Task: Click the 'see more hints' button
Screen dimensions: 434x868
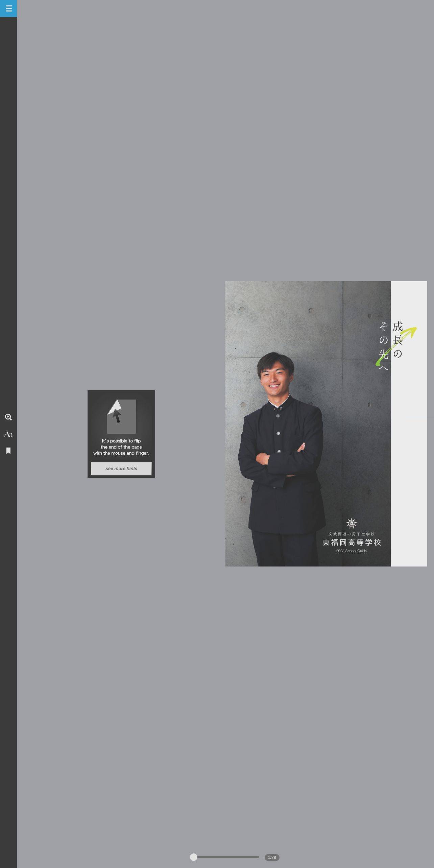Action: pos(121,468)
